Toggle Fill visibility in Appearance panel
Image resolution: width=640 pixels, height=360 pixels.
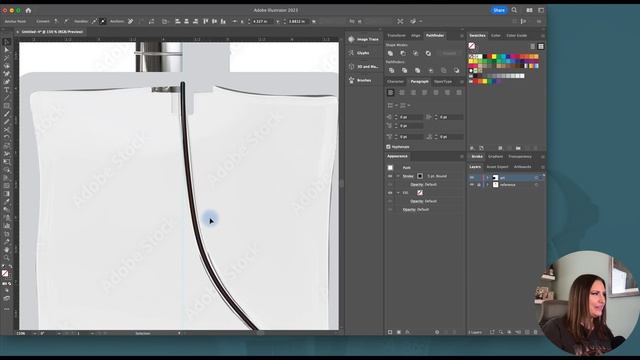point(390,193)
